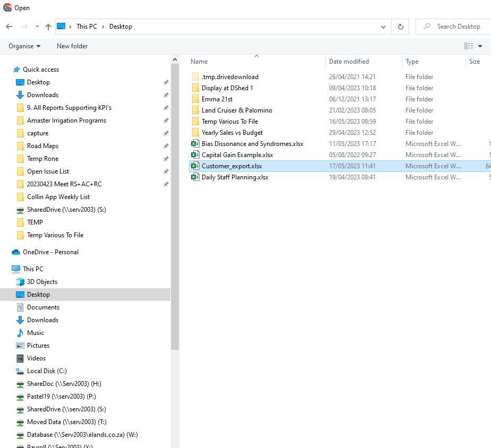491x448 pixels.
Task: Click the Back navigation arrow
Action: pos(9,27)
